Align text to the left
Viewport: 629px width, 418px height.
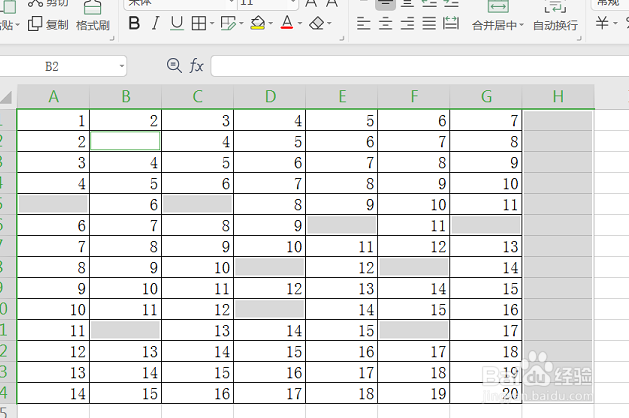pyautogui.click(x=363, y=24)
